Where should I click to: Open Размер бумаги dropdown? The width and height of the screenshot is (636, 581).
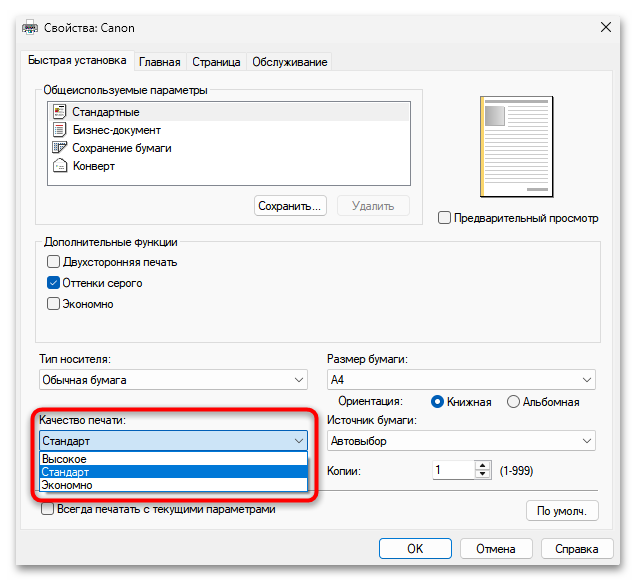[461, 380]
